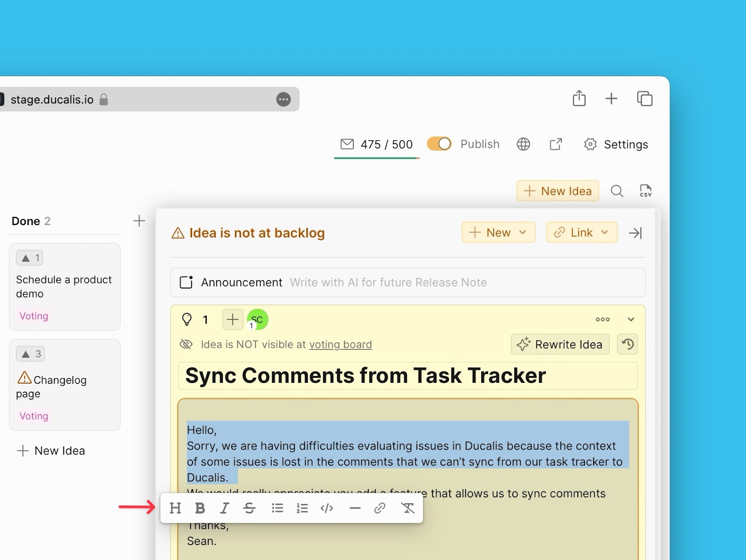746x560 pixels.
Task: Export ideas as CSV file
Action: pos(645,191)
